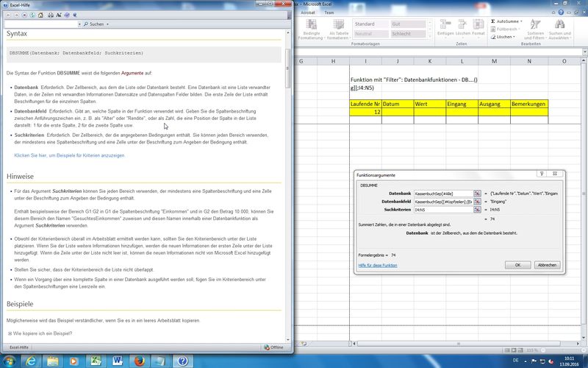Click into the Datenbankfeld input field
Image resolution: width=588 pixels, height=368 pixels.
(442, 201)
